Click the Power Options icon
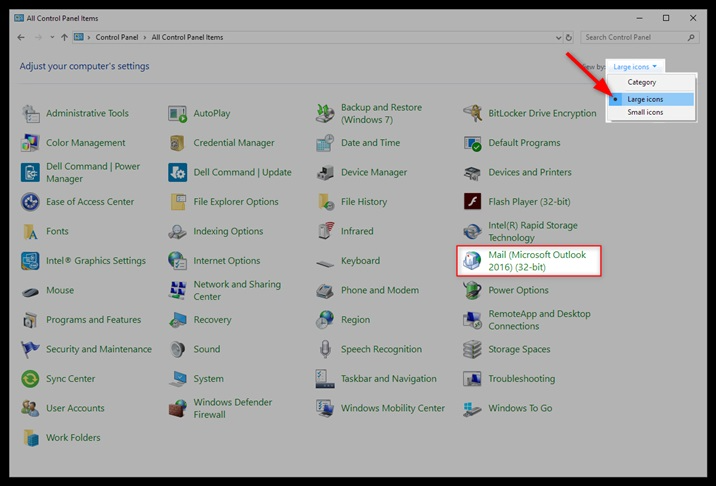Image resolution: width=716 pixels, height=486 pixels. pyautogui.click(x=472, y=290)
